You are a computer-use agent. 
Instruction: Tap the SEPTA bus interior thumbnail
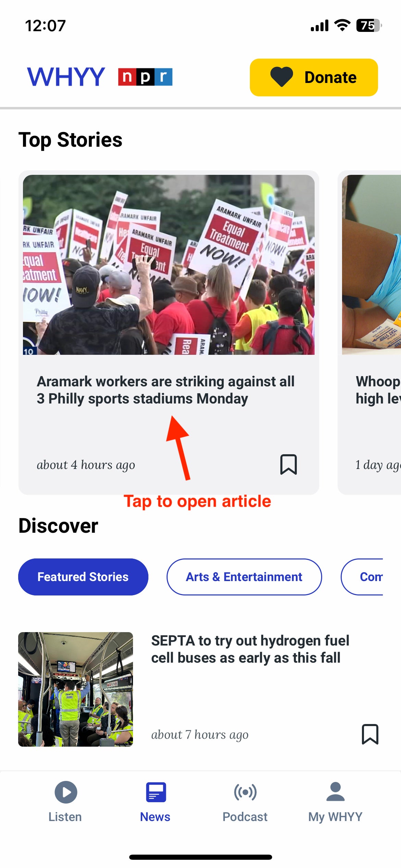point(75,689)
